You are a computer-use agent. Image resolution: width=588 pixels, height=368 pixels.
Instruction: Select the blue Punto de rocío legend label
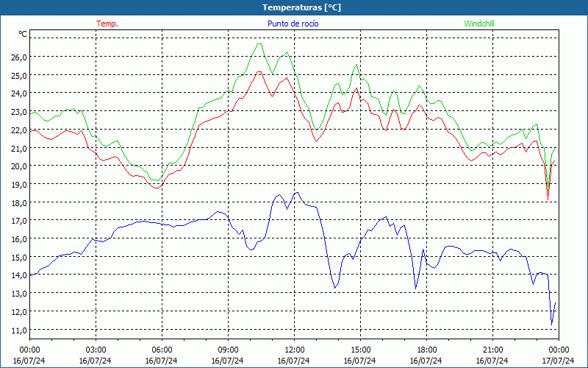pos(293,24)
